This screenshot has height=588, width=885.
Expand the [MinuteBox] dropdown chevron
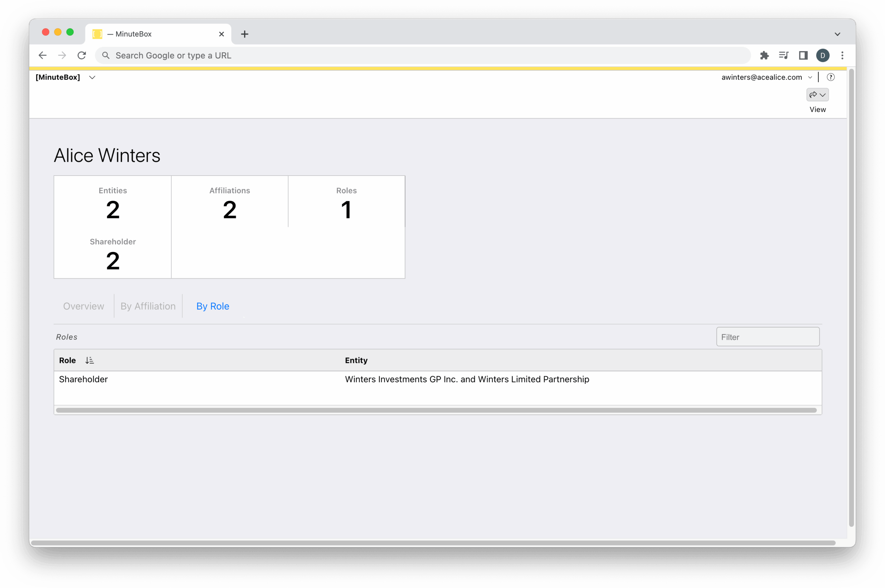coord(92,77)
